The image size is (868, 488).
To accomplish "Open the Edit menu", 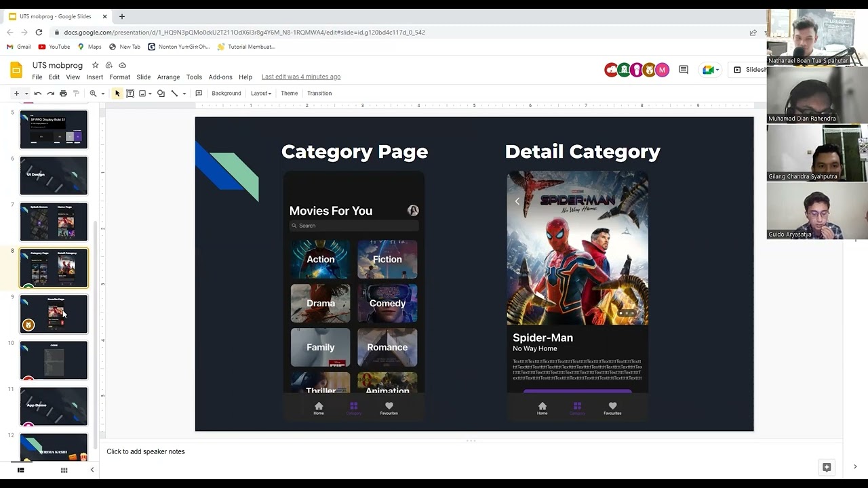I will tap(54, 77).
